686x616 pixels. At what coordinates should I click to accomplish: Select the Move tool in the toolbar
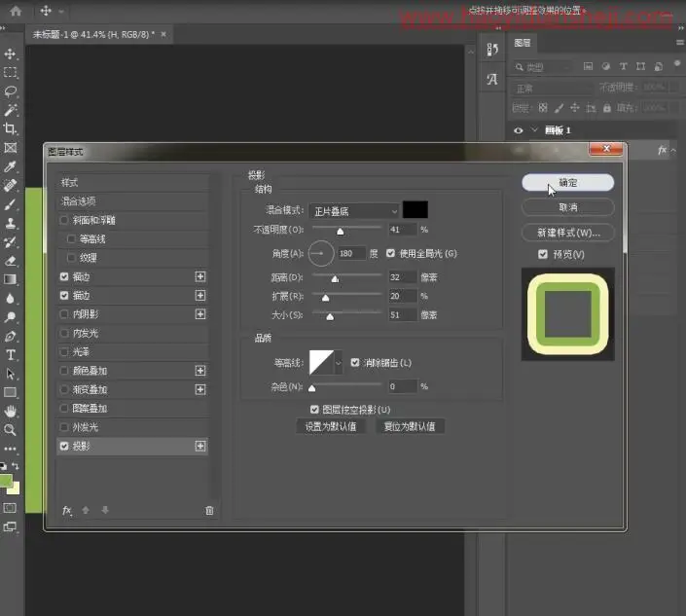pyautogui.click(x=10, y=54)
